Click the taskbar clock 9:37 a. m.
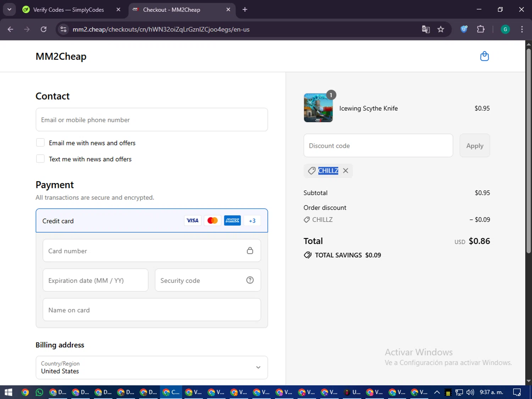The image size is (532, 399). (491, 392)
